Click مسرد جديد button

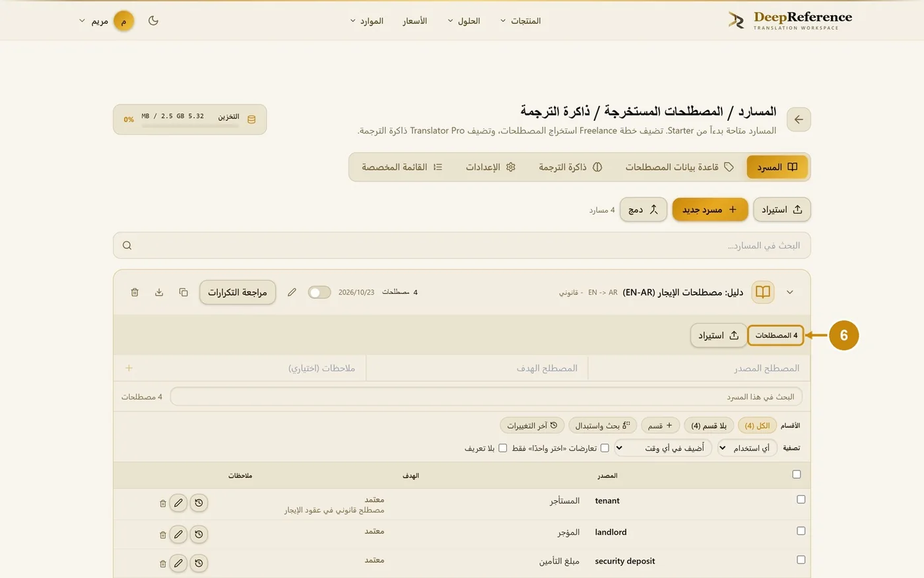point(710,209)
